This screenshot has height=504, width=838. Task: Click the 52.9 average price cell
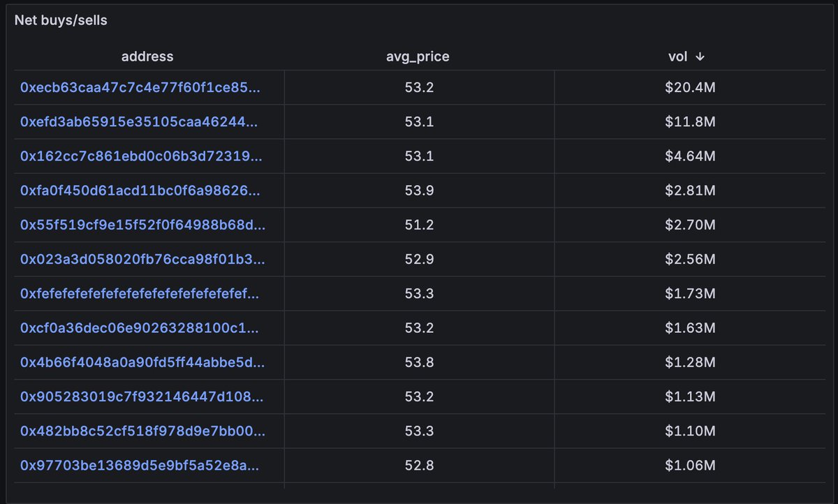point(419,259)
